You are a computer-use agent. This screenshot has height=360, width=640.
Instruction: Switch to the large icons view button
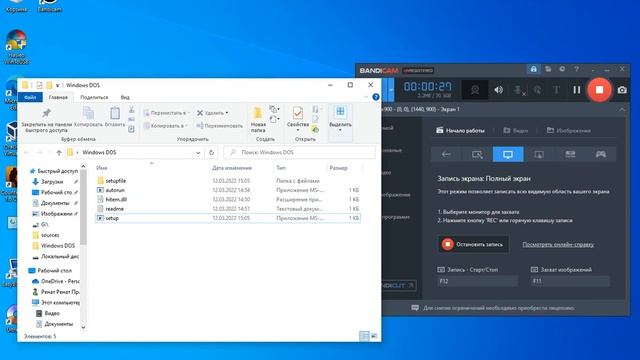[x=374, y=336]
